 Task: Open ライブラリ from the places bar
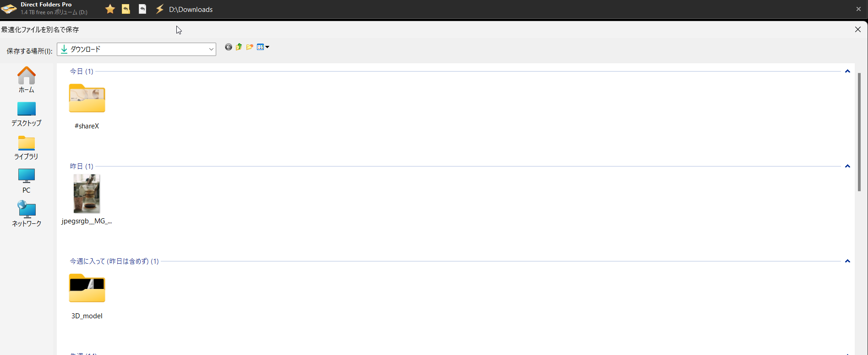point(26,148)
